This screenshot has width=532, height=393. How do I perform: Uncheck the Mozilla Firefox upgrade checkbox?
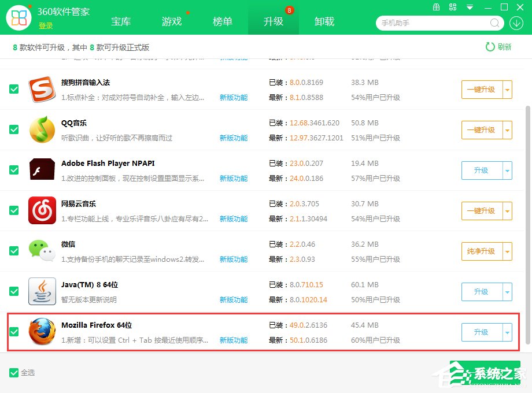pyautogui.click(x=13, y=332)
